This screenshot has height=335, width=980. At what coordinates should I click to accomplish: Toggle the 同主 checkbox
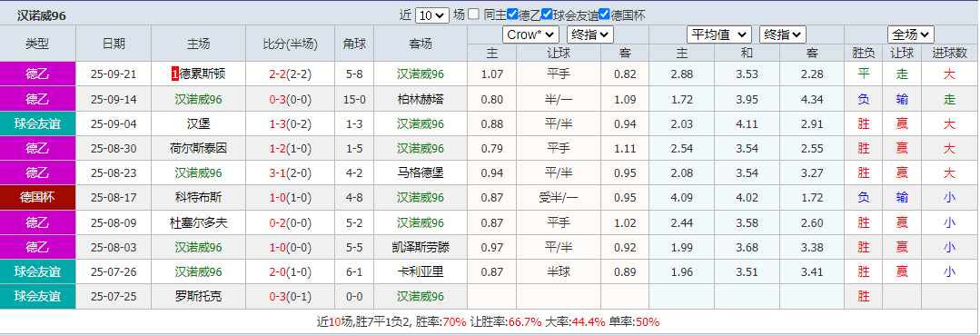point(474,14)
